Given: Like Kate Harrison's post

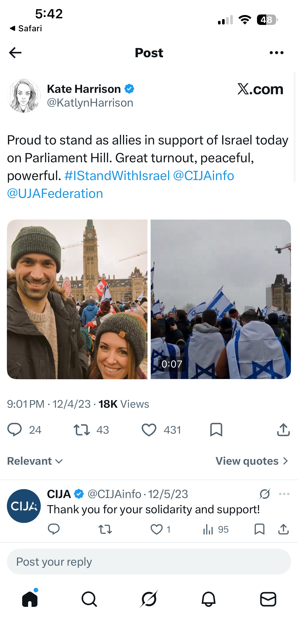Looking at the screenshot, I should pos(149,430).
